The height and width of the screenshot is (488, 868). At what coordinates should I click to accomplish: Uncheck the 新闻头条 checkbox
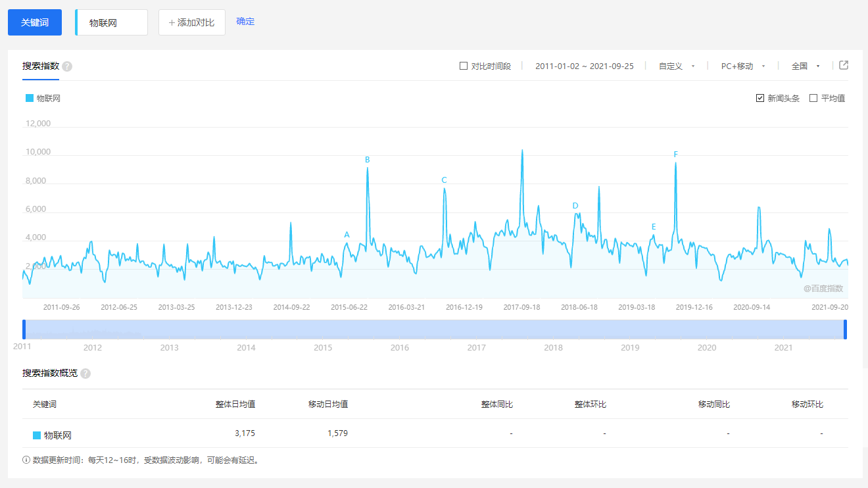[x=760, y=98]
